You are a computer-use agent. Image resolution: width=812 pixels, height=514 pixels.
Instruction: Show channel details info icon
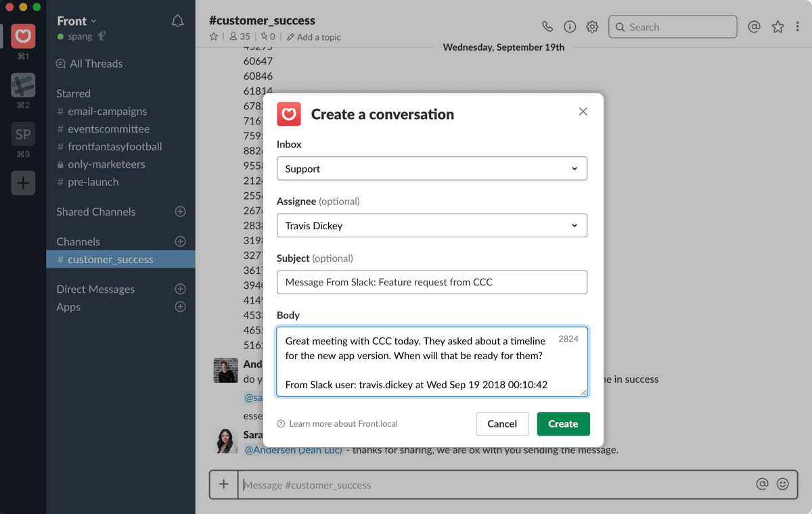coord(570,27)
